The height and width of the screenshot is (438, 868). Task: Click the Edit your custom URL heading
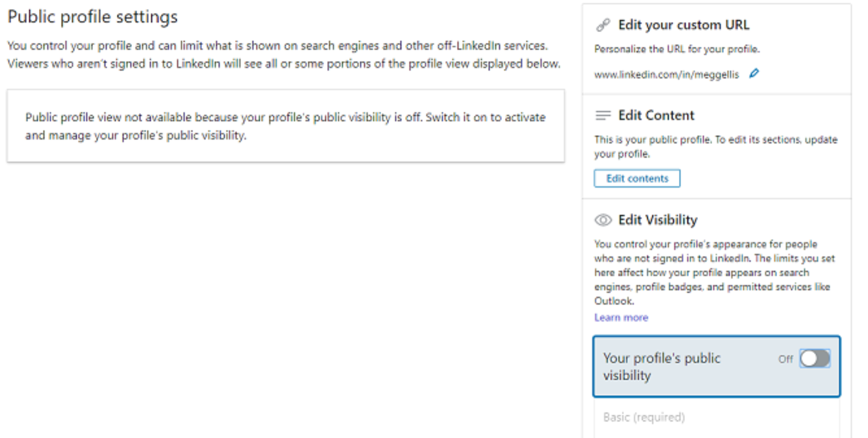[x=684, y=25]
